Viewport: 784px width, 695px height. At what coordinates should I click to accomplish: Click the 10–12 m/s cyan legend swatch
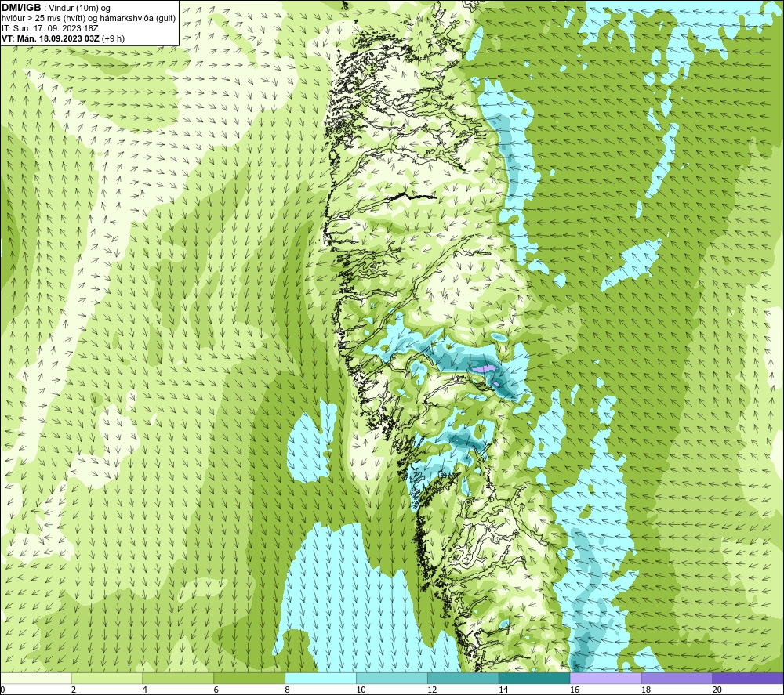point(392,678)
